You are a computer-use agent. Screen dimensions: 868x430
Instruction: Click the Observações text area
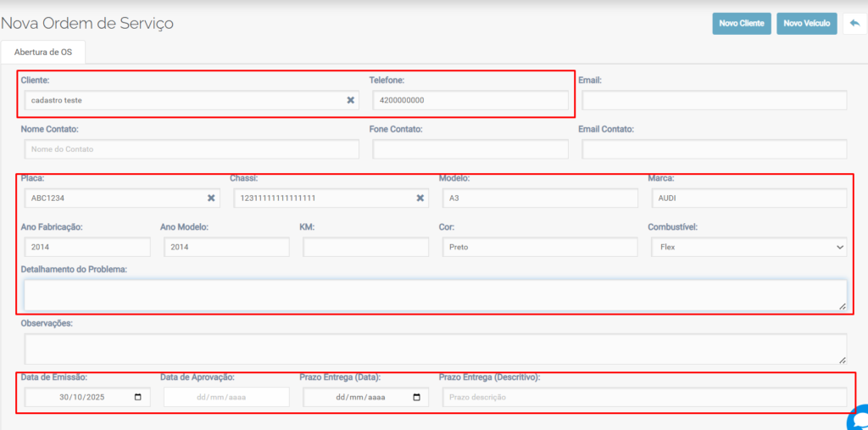click(x=434, y=349)
